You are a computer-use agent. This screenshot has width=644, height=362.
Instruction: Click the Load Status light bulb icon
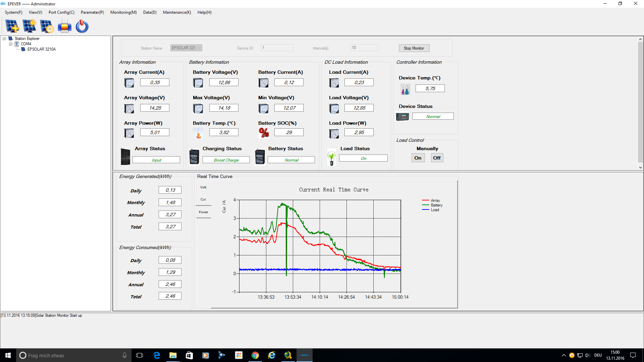(x=331, y=158)
